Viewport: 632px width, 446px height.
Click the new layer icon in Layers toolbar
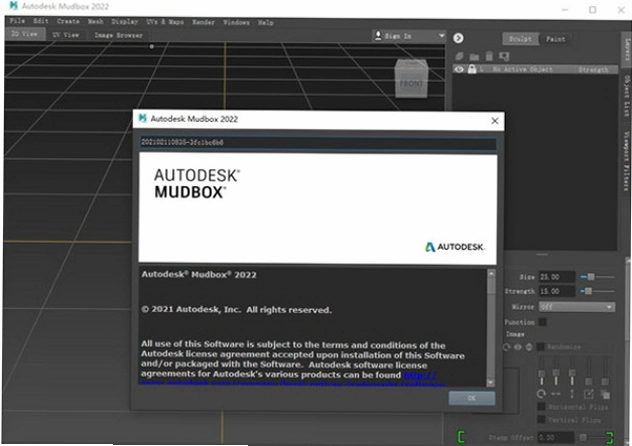pyautogui.click(x=459, y=56)
